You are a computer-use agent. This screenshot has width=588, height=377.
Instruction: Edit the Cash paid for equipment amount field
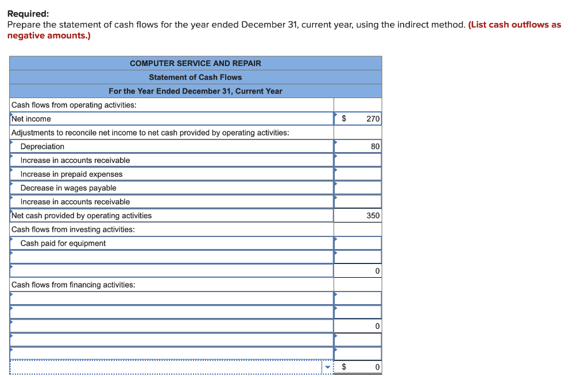357,243
